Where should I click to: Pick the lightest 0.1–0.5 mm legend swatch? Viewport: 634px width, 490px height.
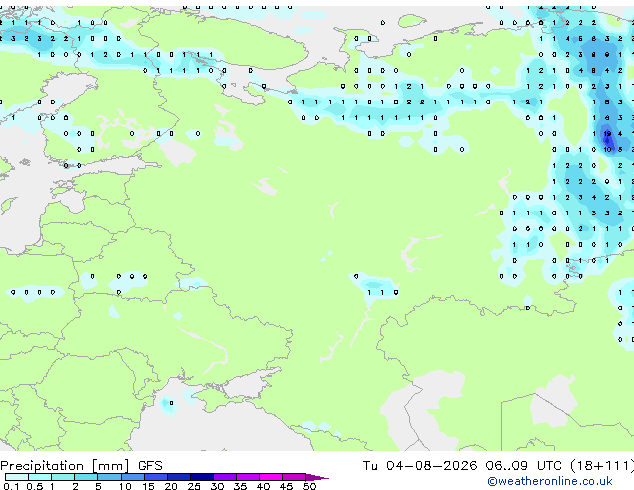17,477
